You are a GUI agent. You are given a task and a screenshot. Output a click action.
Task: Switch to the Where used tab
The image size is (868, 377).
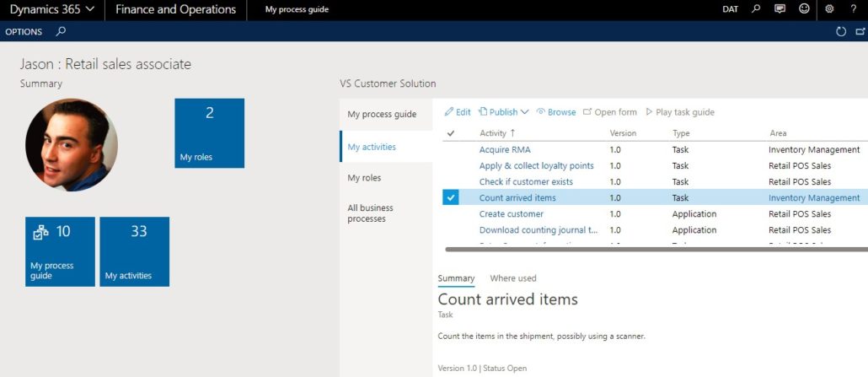click(513, 278)
